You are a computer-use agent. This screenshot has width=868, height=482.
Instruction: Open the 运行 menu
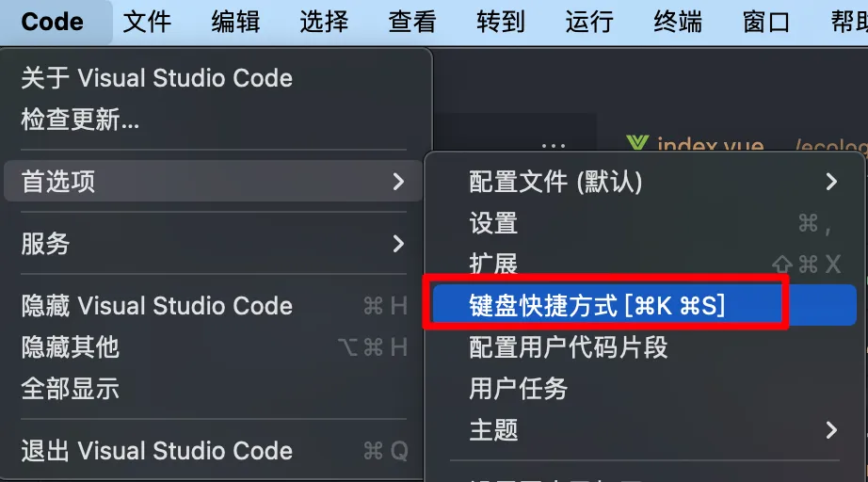pyautogui.click(x=589, y=23)
